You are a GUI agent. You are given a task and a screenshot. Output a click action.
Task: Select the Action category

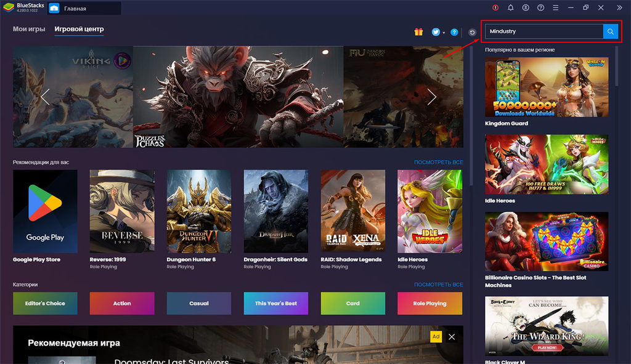(122, 303)
